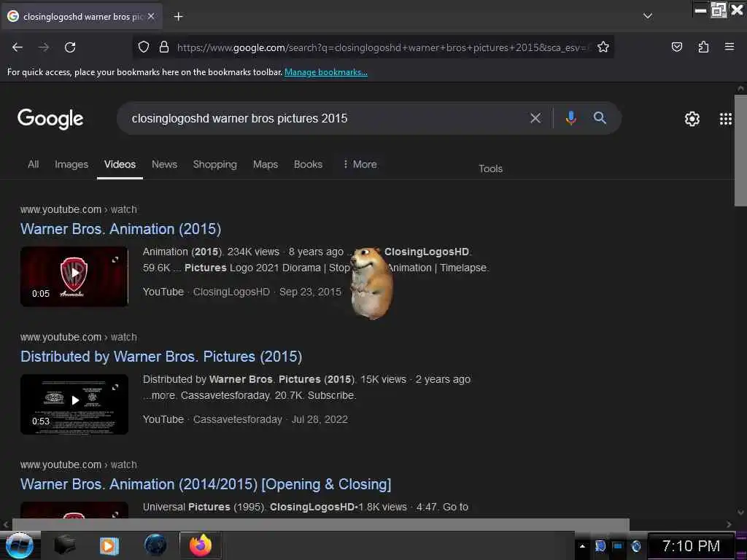Start voice search with microphone
Screen dimensions: 747x560
coord(570,118)
